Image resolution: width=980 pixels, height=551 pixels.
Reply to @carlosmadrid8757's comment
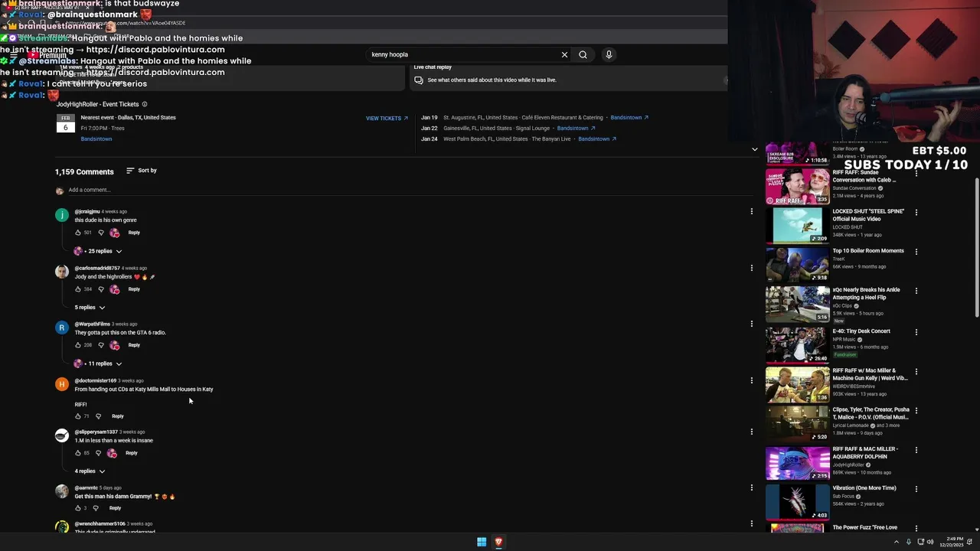point(134,289)
